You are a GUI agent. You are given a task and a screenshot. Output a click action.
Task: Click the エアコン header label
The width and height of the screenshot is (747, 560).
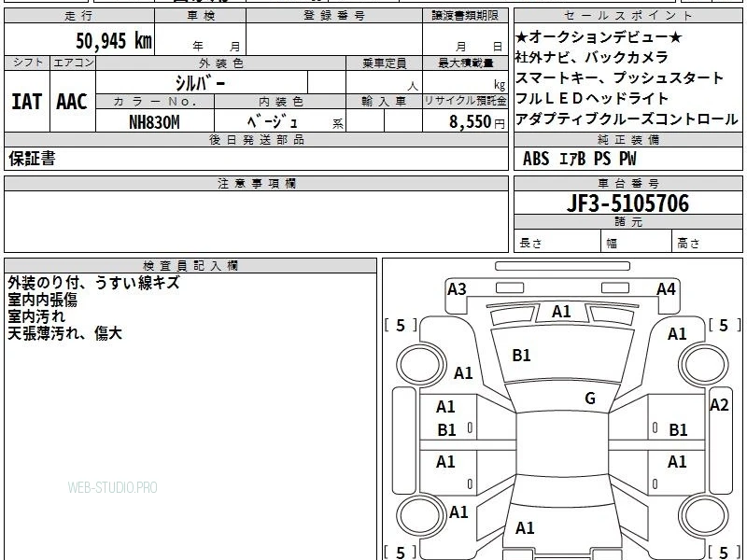[x=73, y=63]
